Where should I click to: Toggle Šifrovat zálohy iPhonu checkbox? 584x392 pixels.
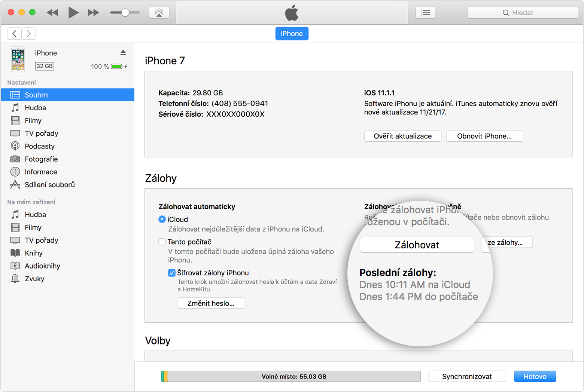click(172, 273)
